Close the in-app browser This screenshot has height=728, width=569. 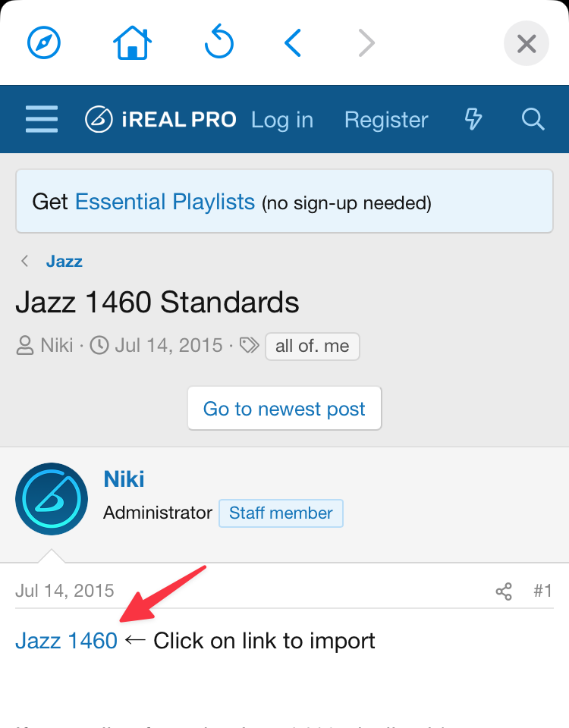click(526, 43)
